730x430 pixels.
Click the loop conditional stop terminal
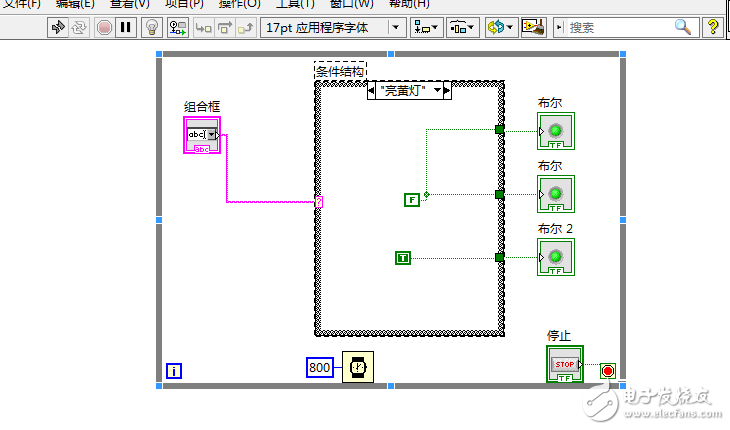tap(608, 371)
